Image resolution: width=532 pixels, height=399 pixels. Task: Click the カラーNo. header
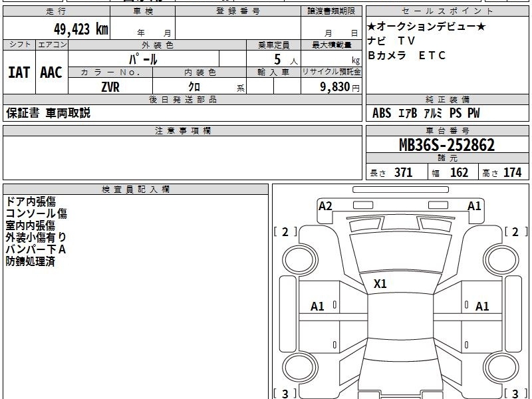110,72
